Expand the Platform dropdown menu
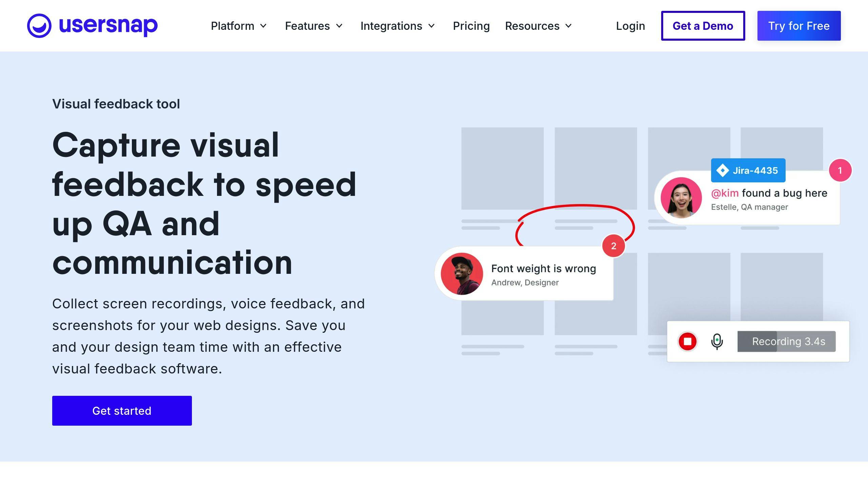The image size is (868, 488). coord(238,26)
